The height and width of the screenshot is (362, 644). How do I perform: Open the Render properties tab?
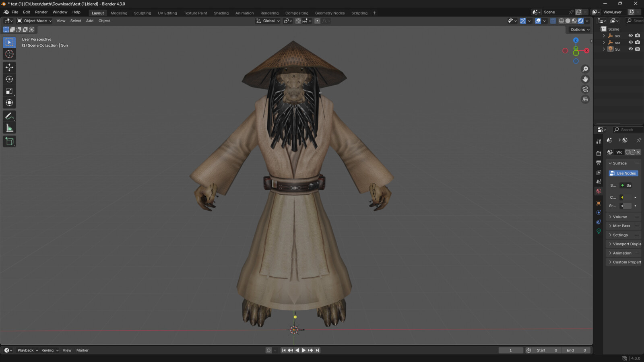(x=599, y=153)
